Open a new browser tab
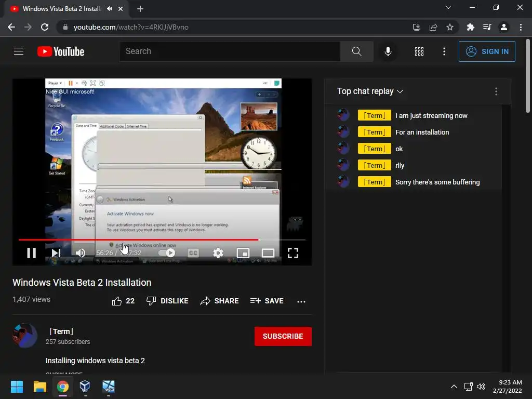532x399 pixels. [x=140, y=9]
